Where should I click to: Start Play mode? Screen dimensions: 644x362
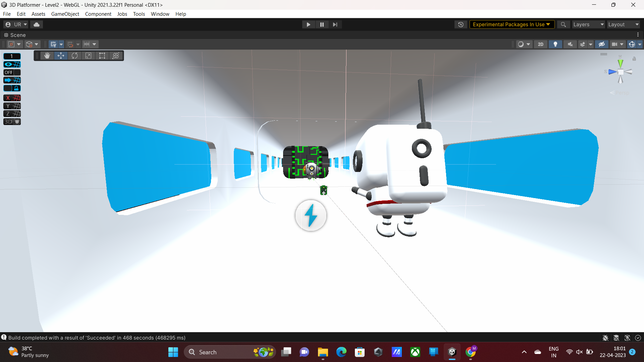pos(308,24)
